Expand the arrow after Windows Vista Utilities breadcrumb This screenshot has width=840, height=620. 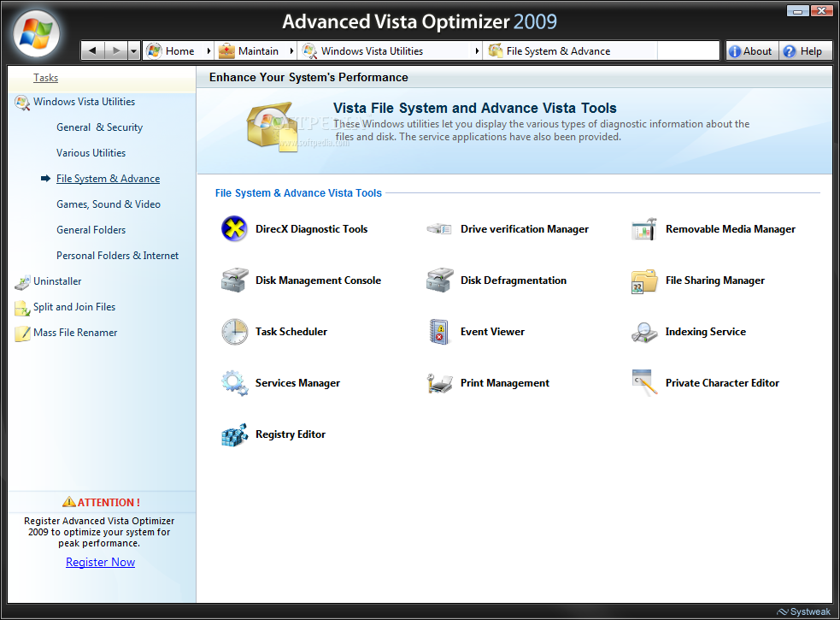point(477,51)
